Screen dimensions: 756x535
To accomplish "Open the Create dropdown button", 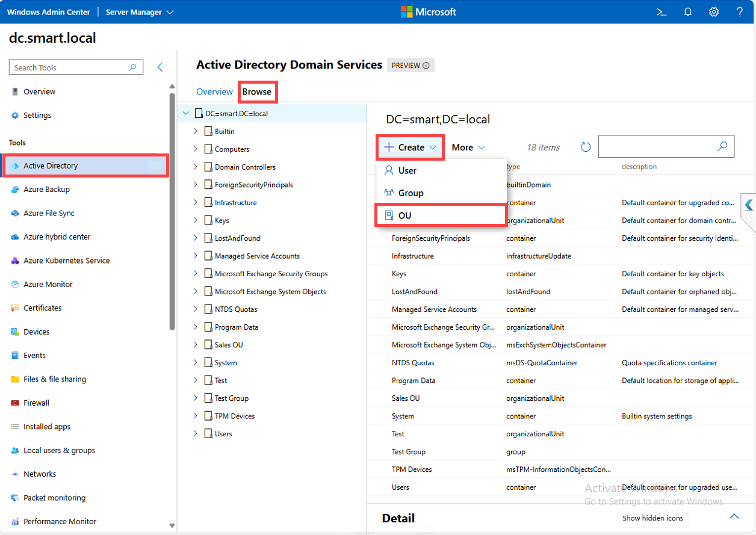I will click(x=411, y=147).
